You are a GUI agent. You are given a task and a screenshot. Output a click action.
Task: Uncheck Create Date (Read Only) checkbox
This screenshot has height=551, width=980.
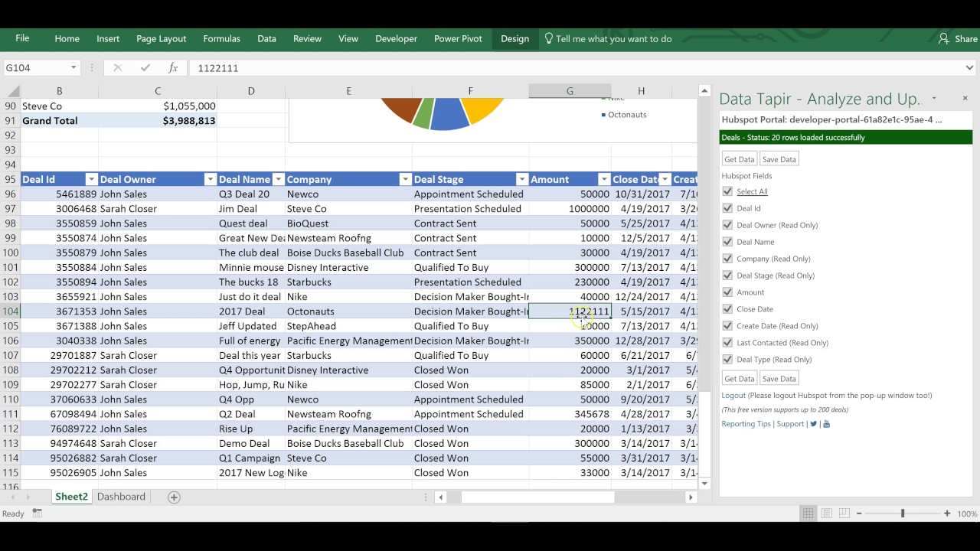click(727, 326)
